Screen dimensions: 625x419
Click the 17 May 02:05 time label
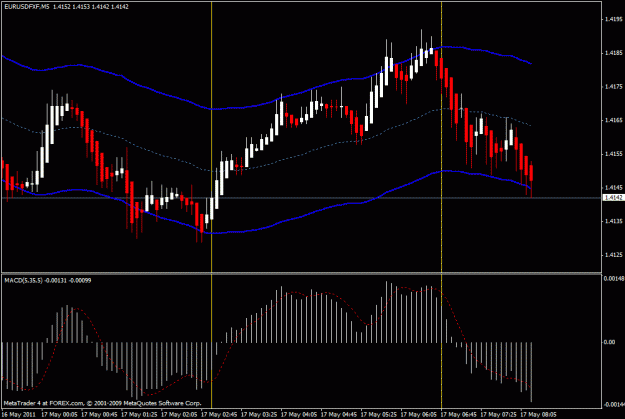pyautogui.click(x=179, y=415)
